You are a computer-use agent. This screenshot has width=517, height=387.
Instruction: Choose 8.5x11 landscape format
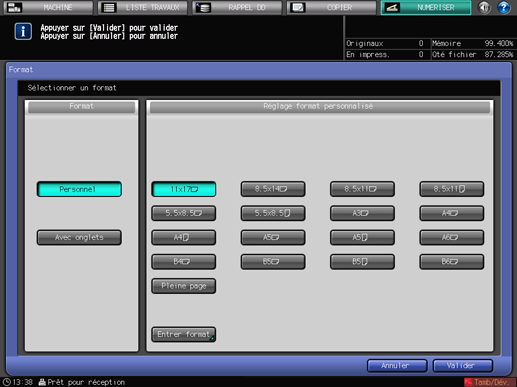coord(362,189)
